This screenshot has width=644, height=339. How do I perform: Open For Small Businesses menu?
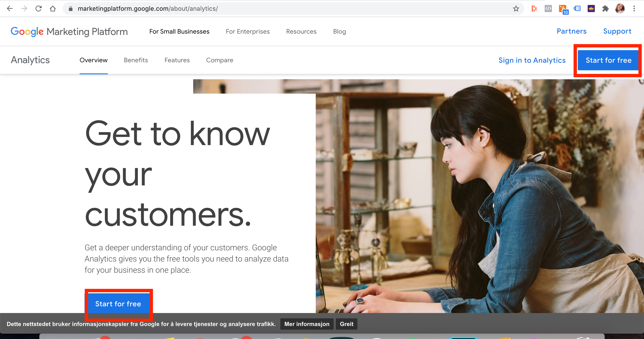(x=179, y=32)
